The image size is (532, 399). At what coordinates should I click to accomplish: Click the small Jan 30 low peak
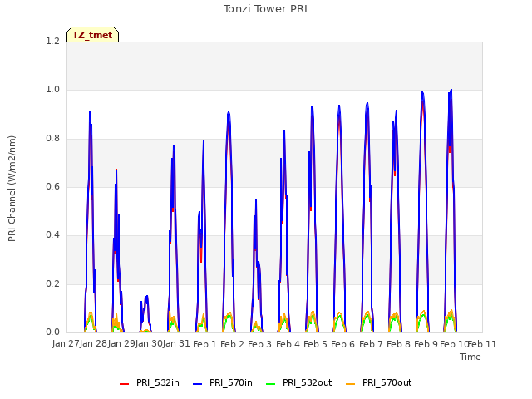coord(146,297)
